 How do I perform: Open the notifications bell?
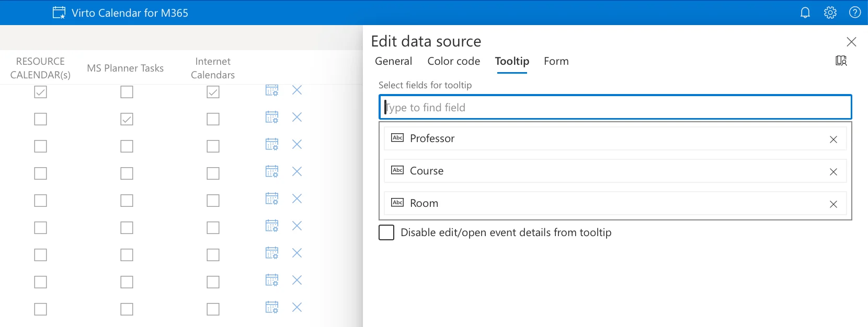[x=805, y=13]
